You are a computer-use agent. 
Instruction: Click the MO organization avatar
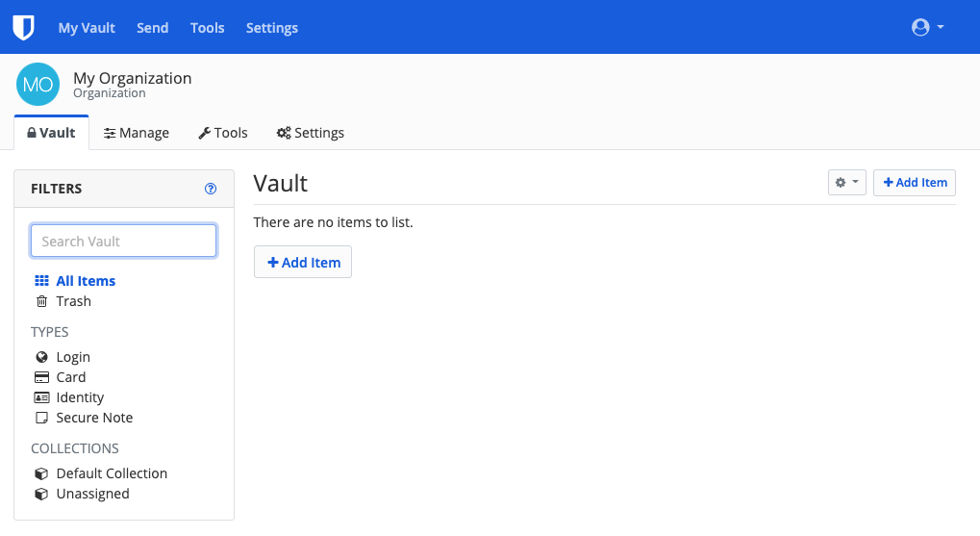pos(38,84)
